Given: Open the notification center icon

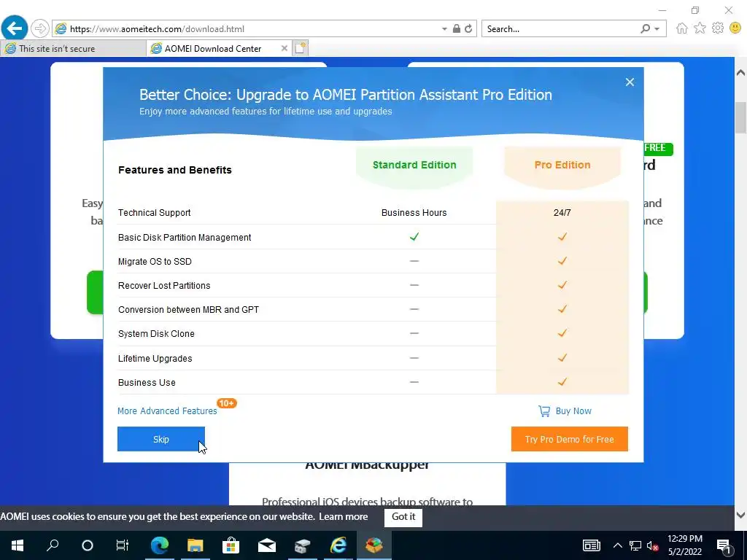Looking at the screenshot, I should click(724, 545).
